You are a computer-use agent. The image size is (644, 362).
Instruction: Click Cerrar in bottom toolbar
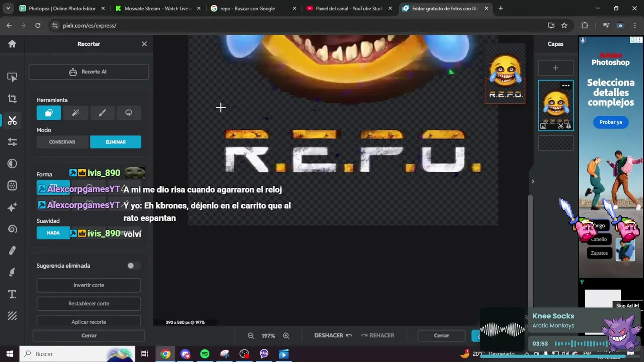click(441, 335)
